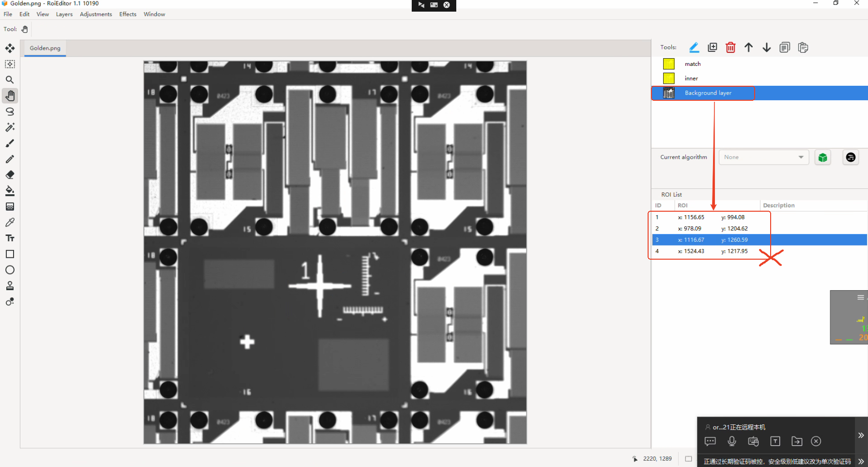Select the Color Picker eyedropper tool
Screen dimensions: 868x467
[10, 222]
